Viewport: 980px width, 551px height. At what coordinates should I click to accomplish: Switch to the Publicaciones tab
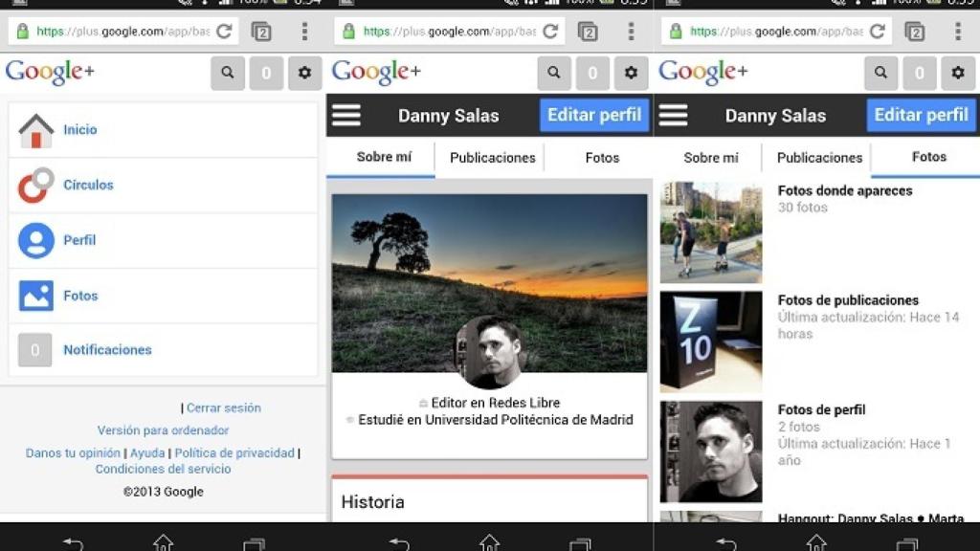click(491, 157)
